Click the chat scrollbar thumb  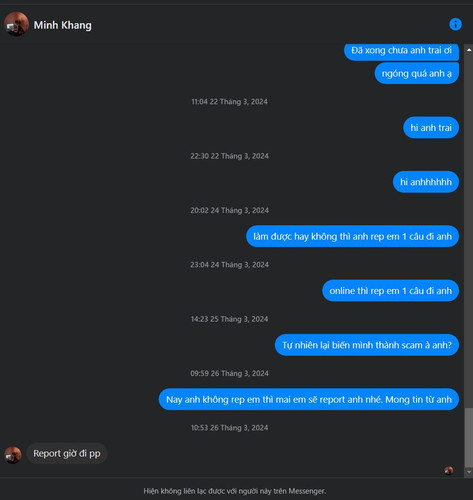click(469, 438)
